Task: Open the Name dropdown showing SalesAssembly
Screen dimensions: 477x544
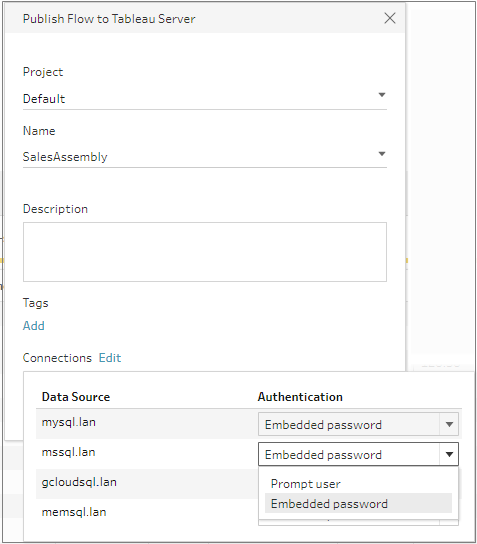Action: pyautogui.click(x=205, y=157)
